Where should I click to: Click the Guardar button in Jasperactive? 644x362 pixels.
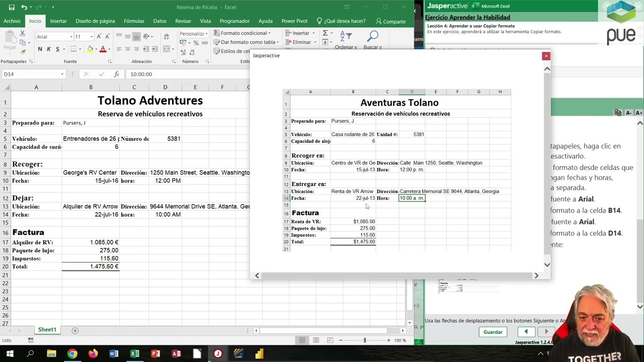[493, 332]
